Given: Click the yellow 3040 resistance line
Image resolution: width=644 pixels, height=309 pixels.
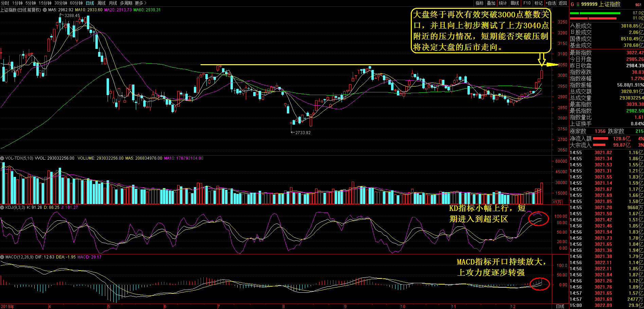Looking at the screenshot, I should click(x=339, y=65).
